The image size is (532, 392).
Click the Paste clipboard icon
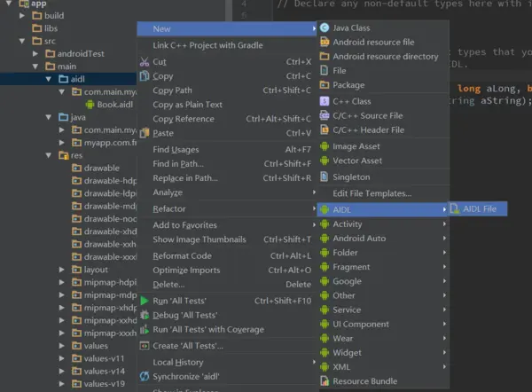click(145, 133)
